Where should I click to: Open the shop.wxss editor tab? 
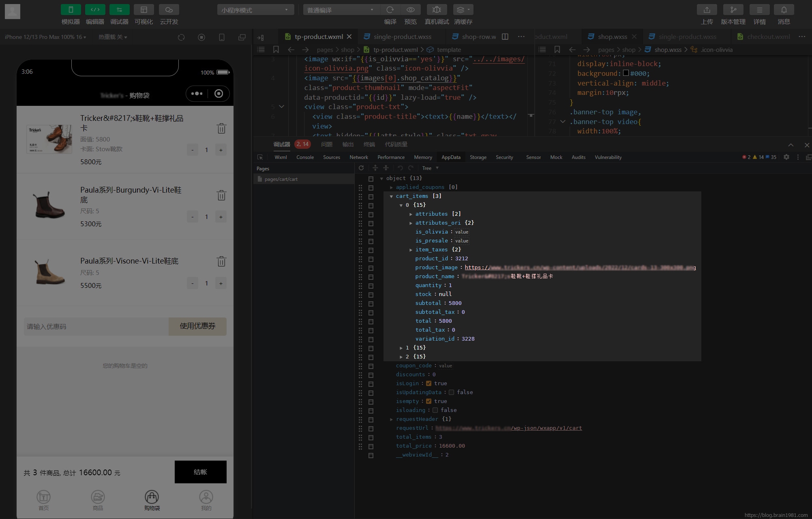point(612,36)
